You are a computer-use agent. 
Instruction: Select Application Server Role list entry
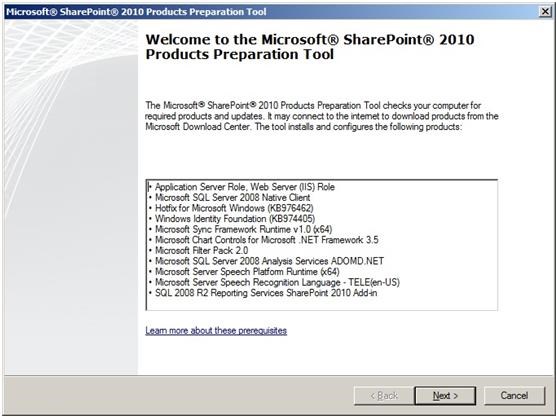(x=245, y=187)
